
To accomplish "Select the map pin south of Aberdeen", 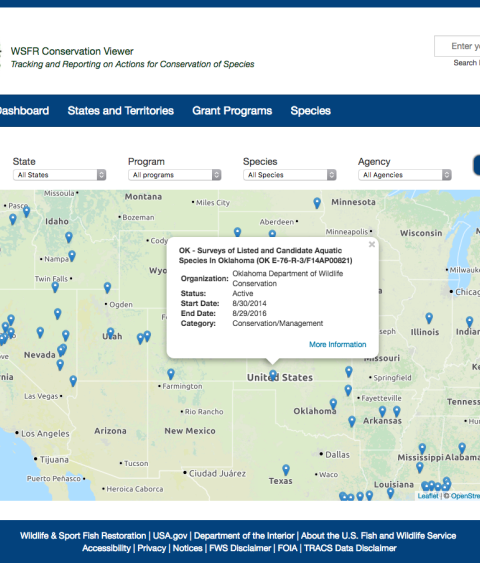I will (x=272, y=234).
